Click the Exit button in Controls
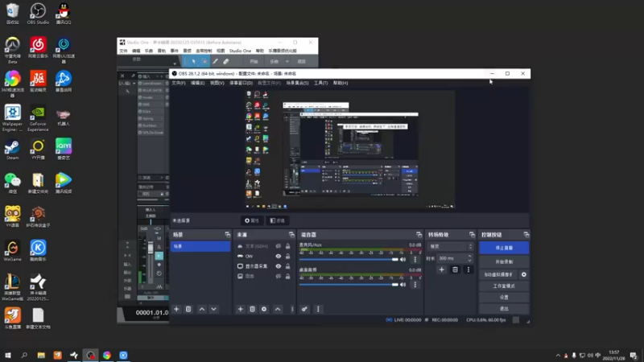Screen dimensions: 644x362 point(504,309)
